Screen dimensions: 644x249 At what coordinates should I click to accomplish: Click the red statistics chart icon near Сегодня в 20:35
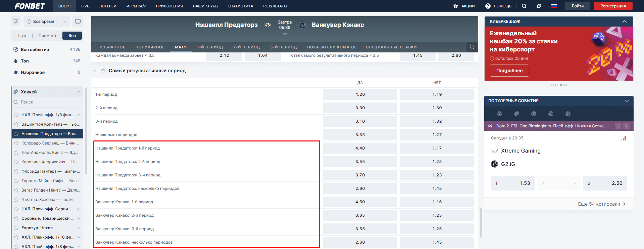coord(624,138)
